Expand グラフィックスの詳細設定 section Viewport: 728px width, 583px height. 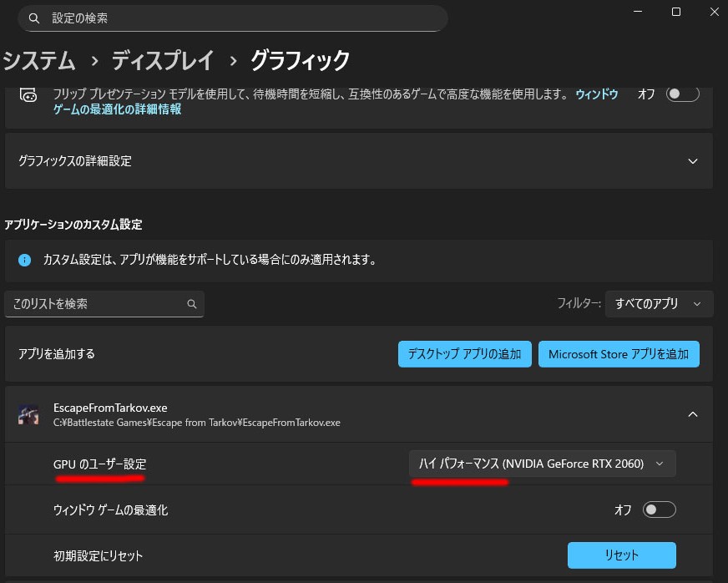692,161
